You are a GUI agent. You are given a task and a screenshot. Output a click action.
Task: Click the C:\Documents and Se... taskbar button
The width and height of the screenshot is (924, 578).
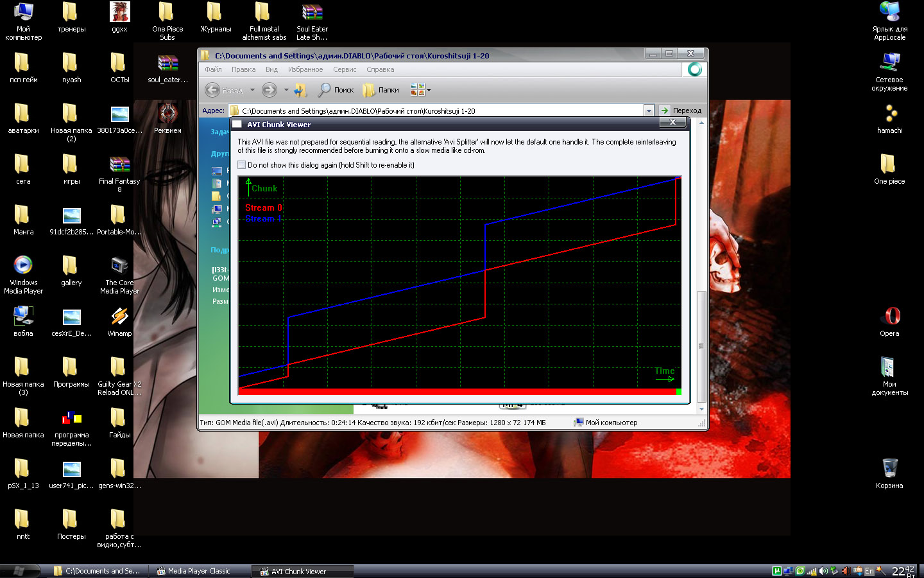98,571
